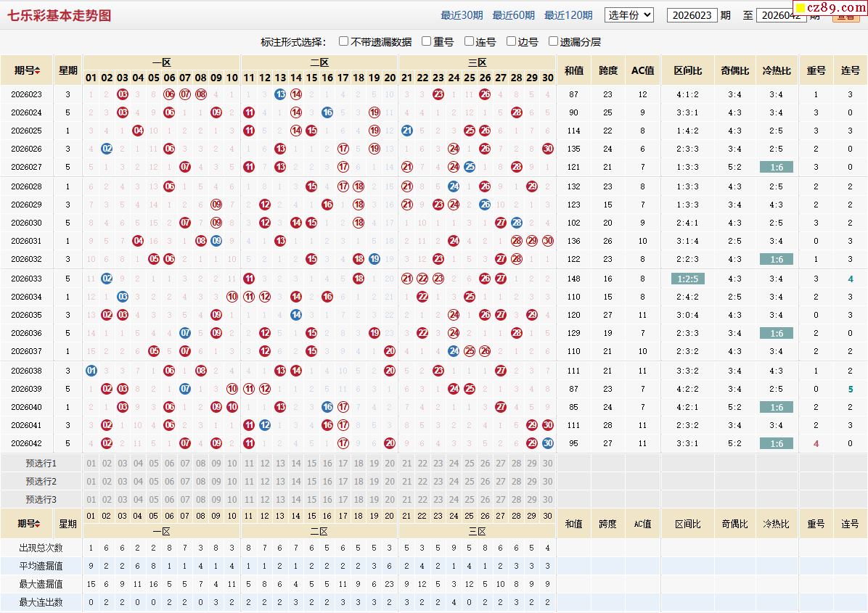The image size is (868, 613).
Task: Show 最近30期 results
Action: (x=462, y=15)
